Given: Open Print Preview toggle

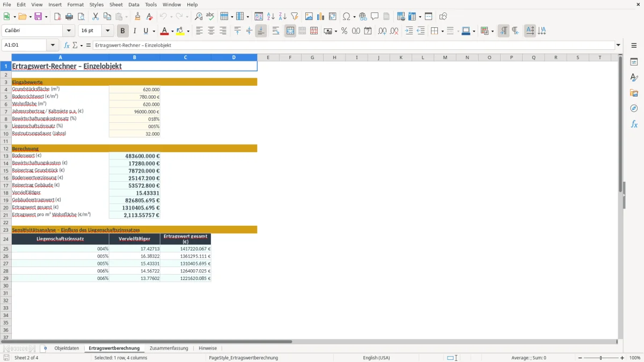Looking at the screenshot, I should [80, 17].
